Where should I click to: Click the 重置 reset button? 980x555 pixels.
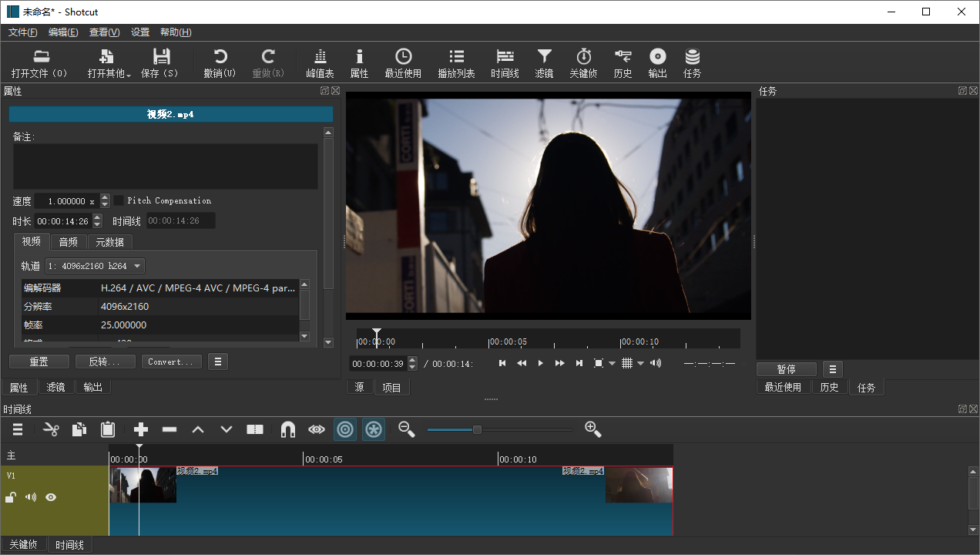[x=39, y=362]
